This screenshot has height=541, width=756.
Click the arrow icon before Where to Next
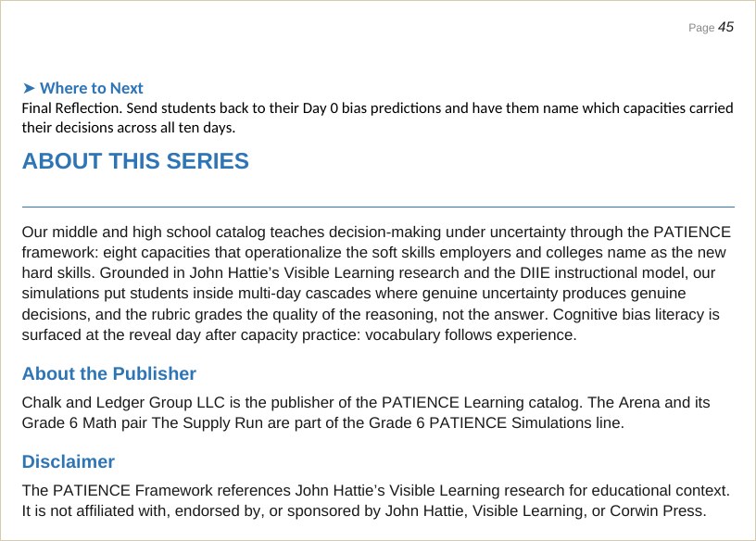tap(29, 88)
